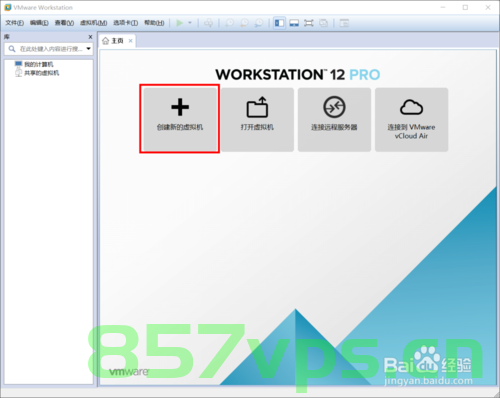Viewport: 500px width, 398px height.
Task: Toggle the library sidebar view icon
Action: (x=279, y=23)
